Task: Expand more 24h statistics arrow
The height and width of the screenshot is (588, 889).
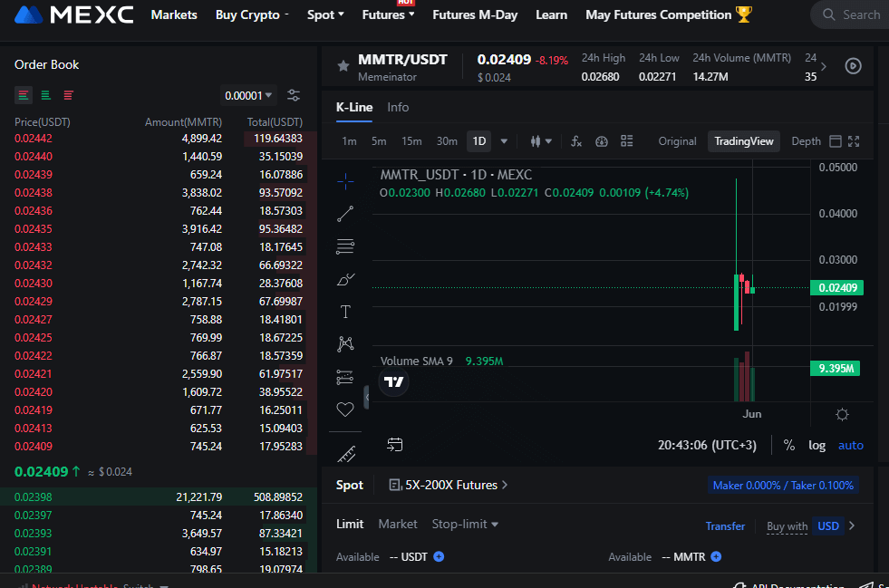Action: coord(824,66)
